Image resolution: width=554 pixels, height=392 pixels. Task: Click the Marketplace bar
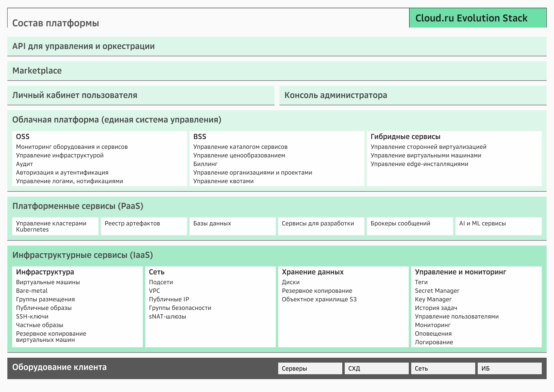(x=277, y=71)
